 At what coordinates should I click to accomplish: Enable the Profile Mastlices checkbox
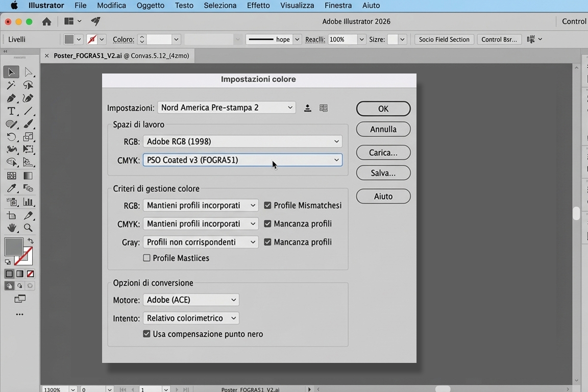tap(146, 258)
